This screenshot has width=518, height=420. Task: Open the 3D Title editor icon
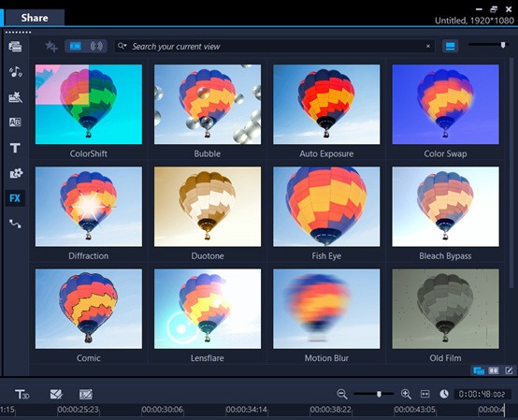[22, 394]
